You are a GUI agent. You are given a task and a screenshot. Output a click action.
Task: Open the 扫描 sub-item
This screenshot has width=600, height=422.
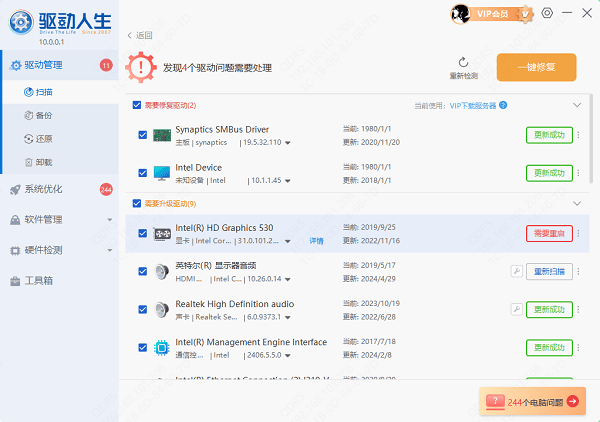tap(60, 92)
